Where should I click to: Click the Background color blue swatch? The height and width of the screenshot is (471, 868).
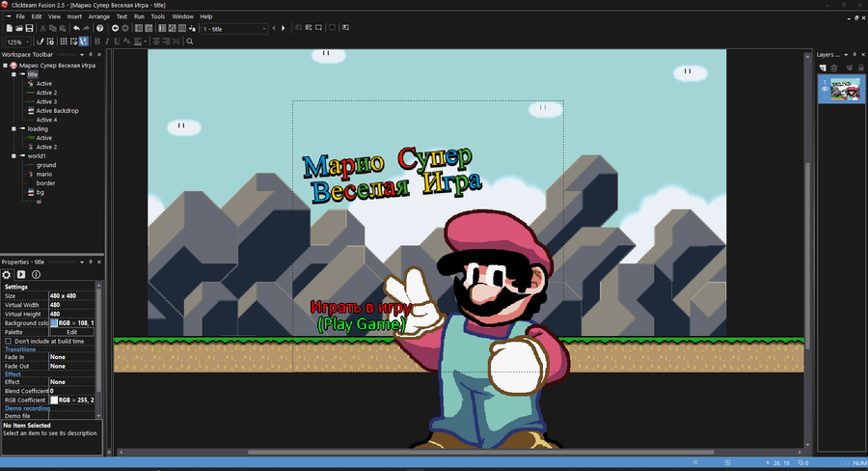tap(54, 323)
